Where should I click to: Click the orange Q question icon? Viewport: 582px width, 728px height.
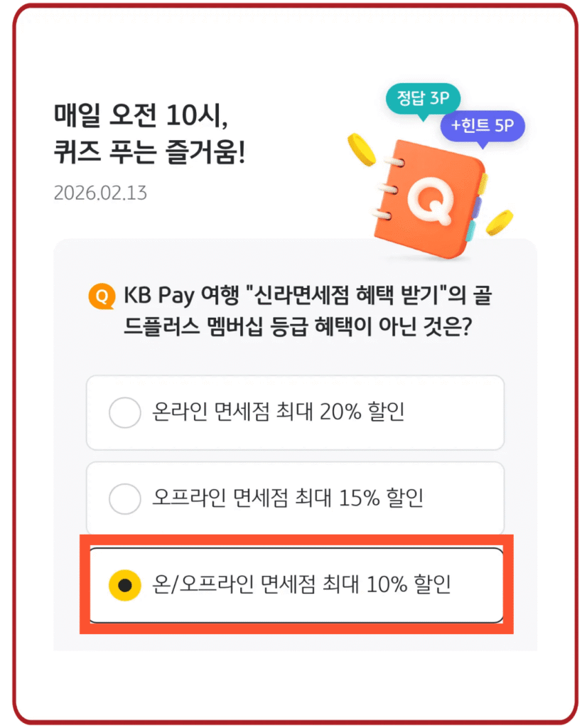101,296
